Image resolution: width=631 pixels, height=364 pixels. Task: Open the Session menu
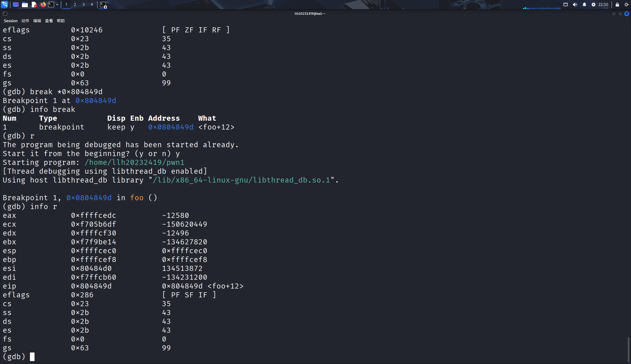11,21
